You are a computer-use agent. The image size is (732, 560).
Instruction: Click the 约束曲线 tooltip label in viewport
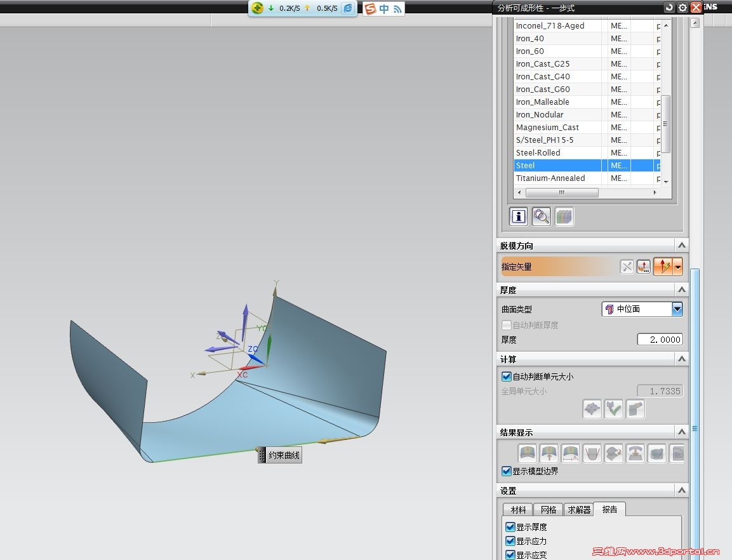coord(280,455)
